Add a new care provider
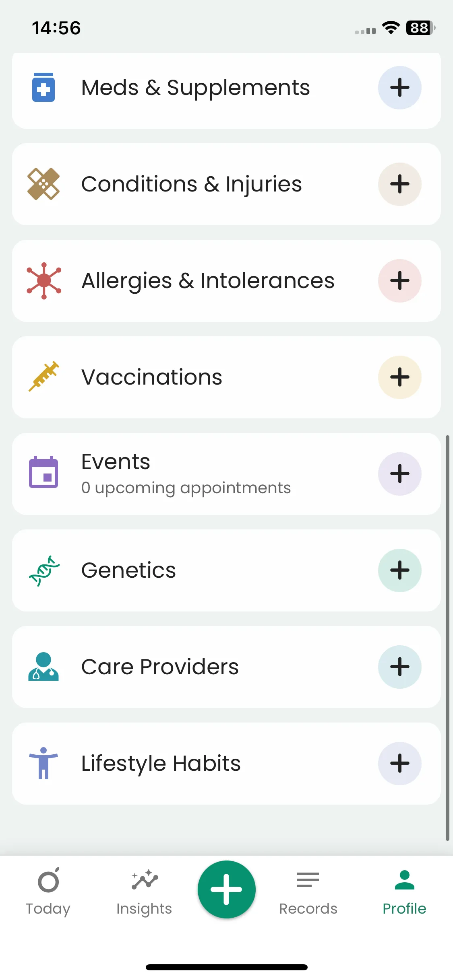 [399, 667]
